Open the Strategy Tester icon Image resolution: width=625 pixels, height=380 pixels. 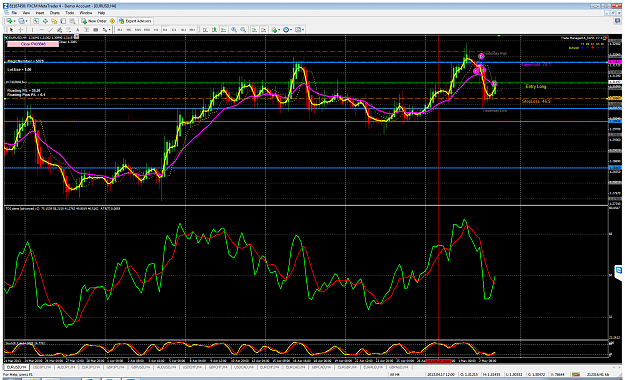tap(73, 21)
